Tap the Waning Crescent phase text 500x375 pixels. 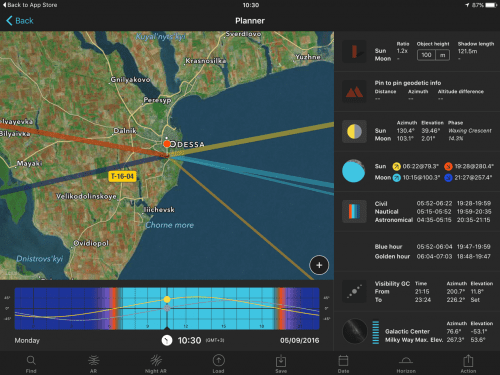(x=470, y=131)
